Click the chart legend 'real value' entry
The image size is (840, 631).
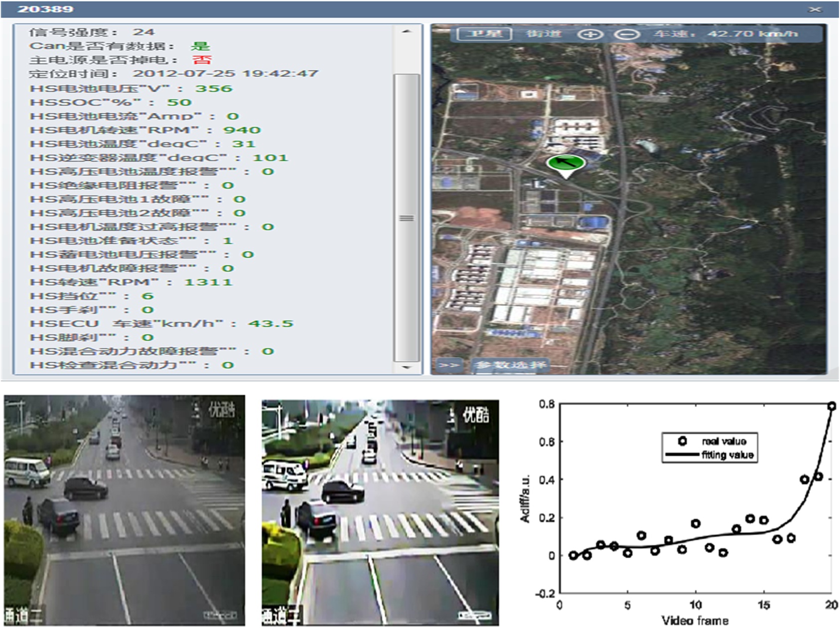click(723, 441)
